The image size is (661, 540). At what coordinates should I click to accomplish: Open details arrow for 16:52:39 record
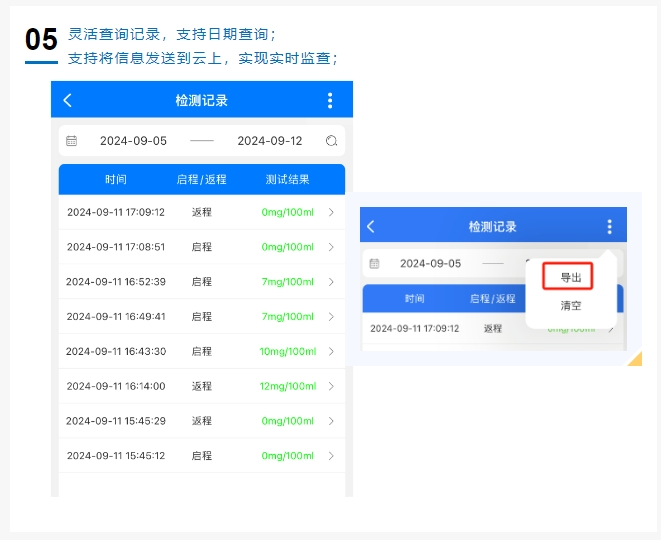[x=331, y=282]
